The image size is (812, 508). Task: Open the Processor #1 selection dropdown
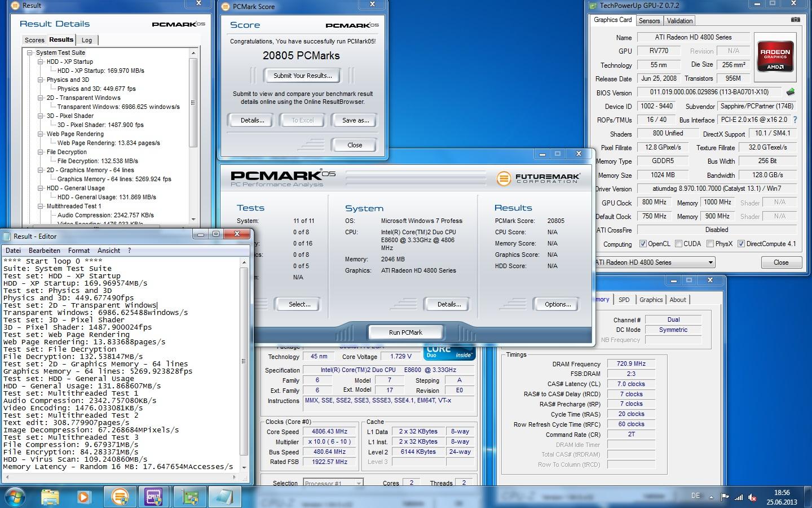(333, 483)
